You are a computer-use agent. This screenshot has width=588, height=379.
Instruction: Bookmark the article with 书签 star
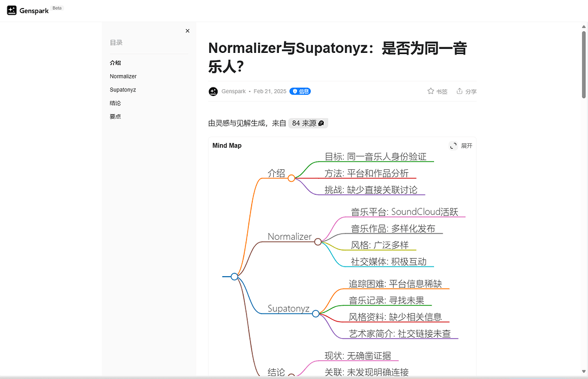[437, 91]
